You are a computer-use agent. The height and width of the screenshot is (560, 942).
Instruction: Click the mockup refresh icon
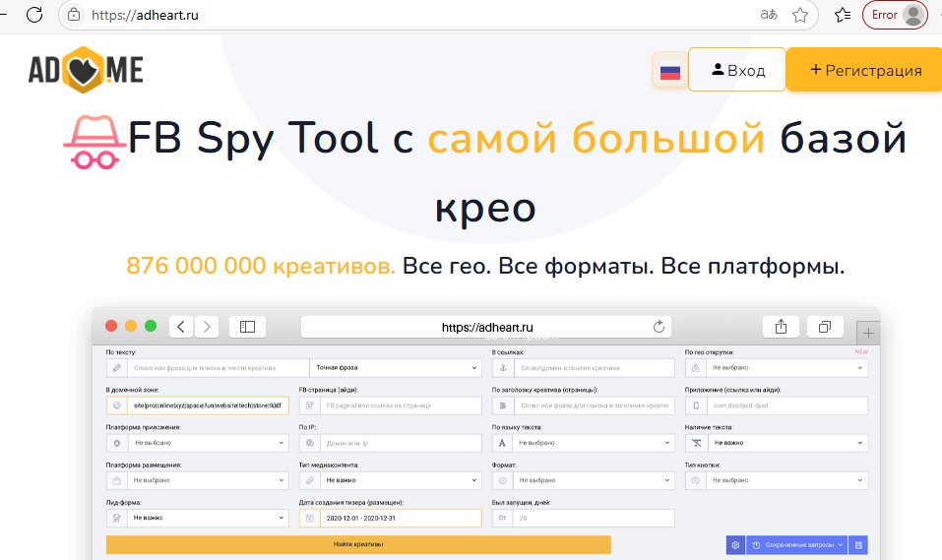pos(659,327)
